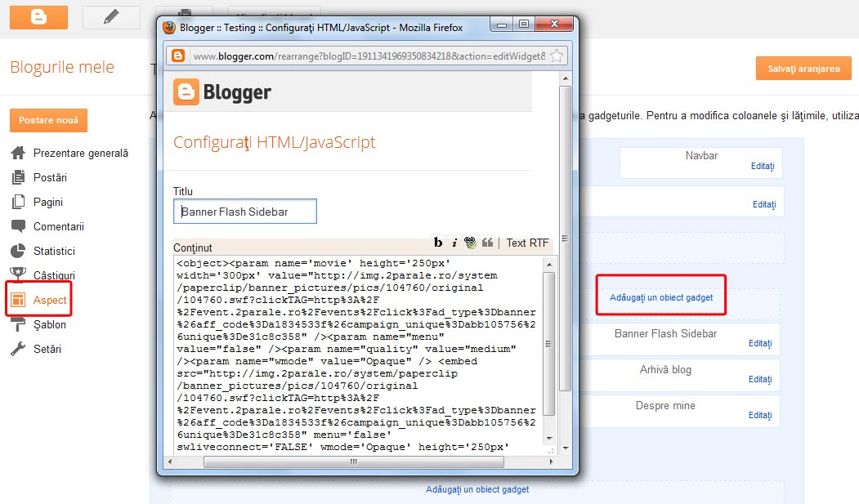
Task: Click horizontal scrollbar right arrow
Action: tap(551, 462)
